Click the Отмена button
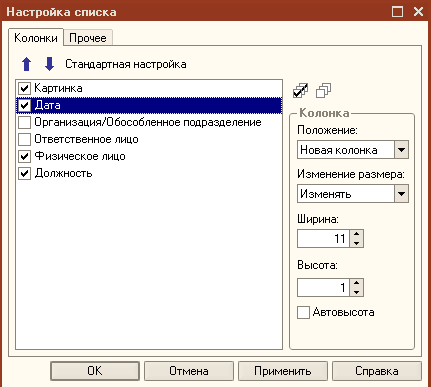Image resolution: width=431 pixels, height=387 pixels. click(189, 371)
